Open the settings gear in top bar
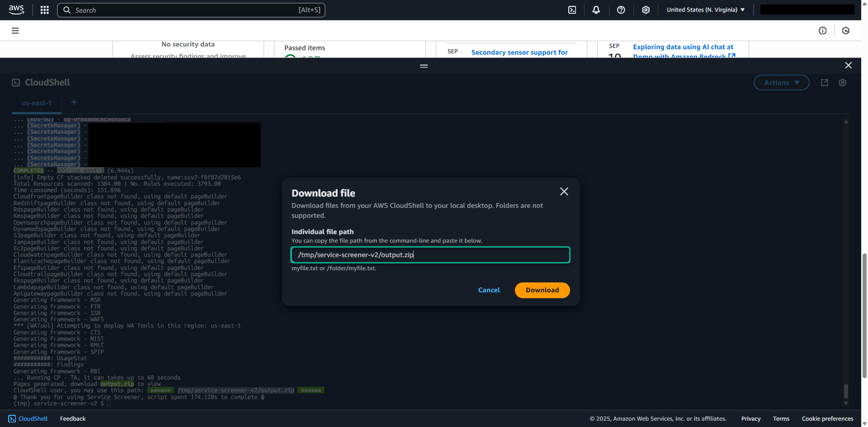868x427 pixels. tap(646, 10)
